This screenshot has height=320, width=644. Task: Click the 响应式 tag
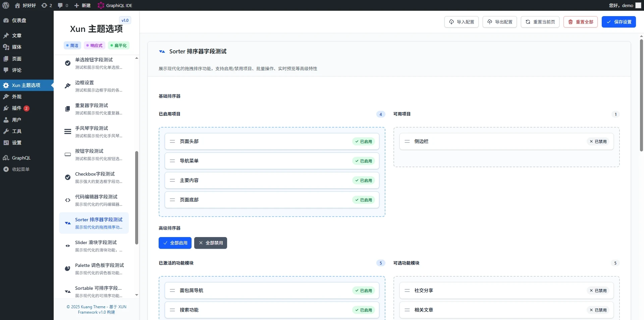[95, 45]
